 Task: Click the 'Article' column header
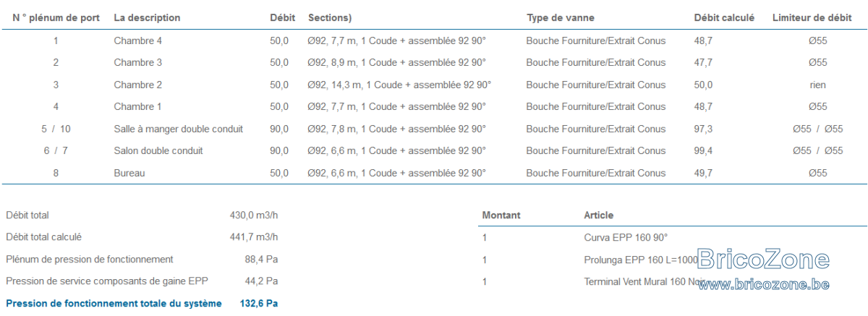tap(599, 215)
